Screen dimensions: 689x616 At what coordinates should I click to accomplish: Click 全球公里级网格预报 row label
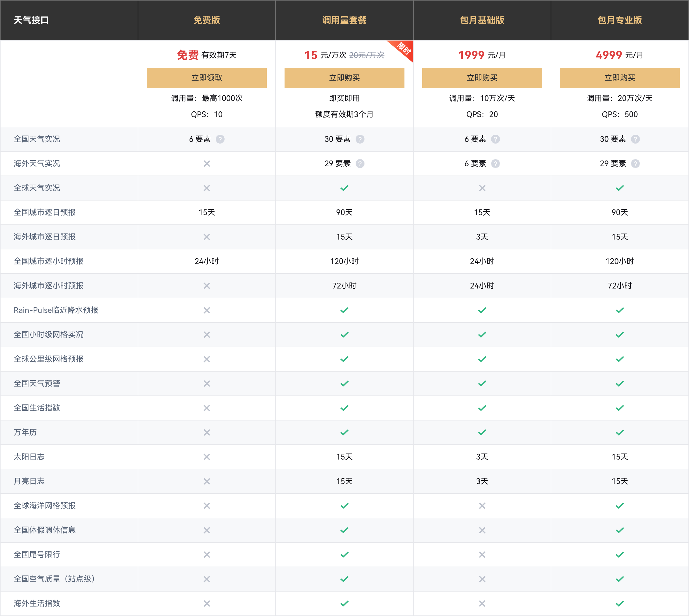pyautogui.click(x=48, y=359)
